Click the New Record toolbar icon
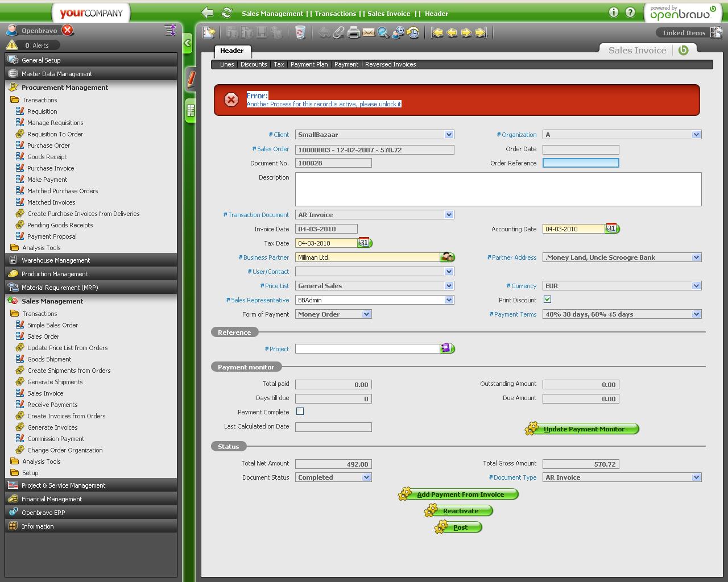728x582 pixels. [209, 33]
